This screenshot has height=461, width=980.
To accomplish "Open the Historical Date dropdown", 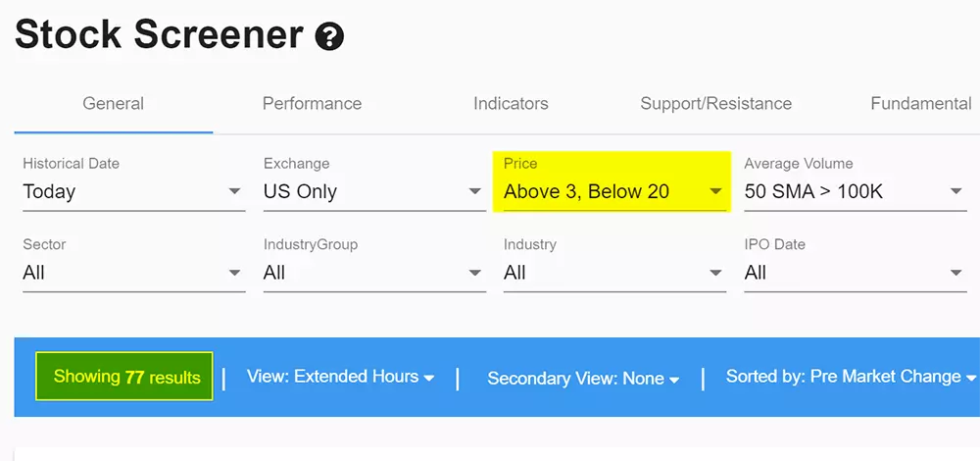I will click(x=133, y=191).
